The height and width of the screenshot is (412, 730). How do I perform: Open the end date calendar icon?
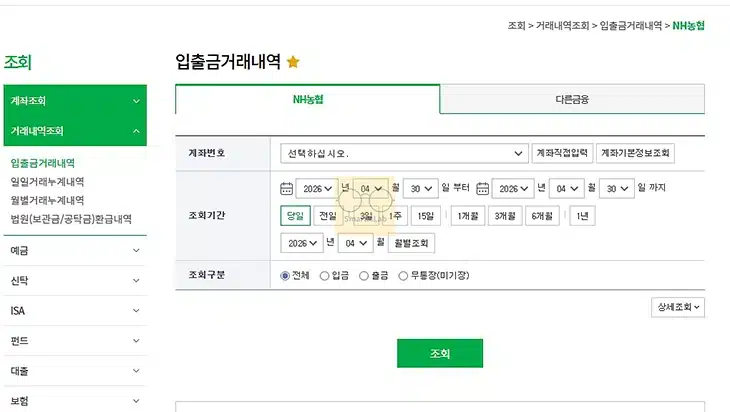[482, 189]
